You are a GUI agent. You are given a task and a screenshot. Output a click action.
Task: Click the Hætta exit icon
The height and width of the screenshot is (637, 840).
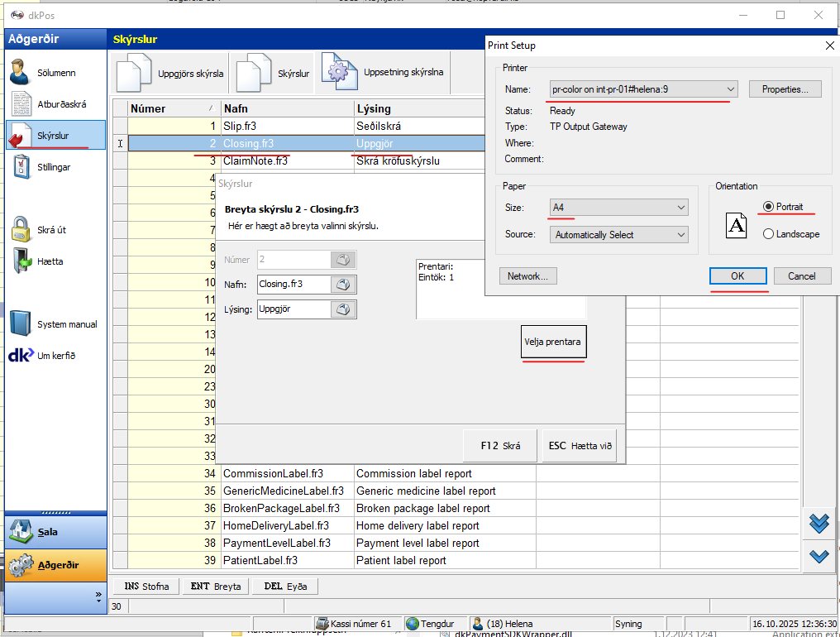(x=21, y=261)
